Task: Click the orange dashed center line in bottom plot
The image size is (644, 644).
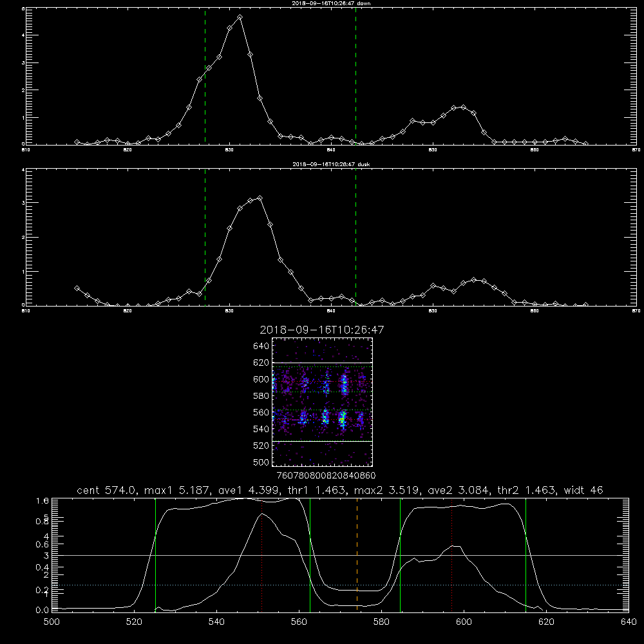Action: pos(357,554)
